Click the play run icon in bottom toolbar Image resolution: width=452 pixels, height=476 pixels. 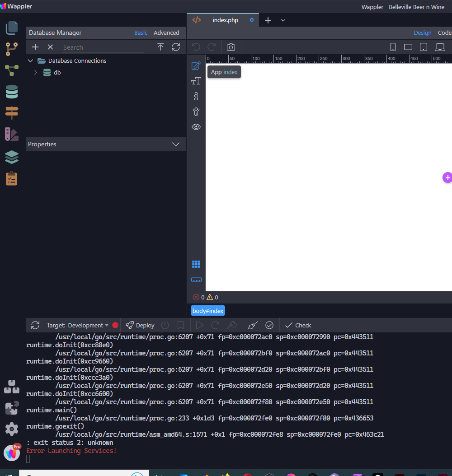(200, 325)
